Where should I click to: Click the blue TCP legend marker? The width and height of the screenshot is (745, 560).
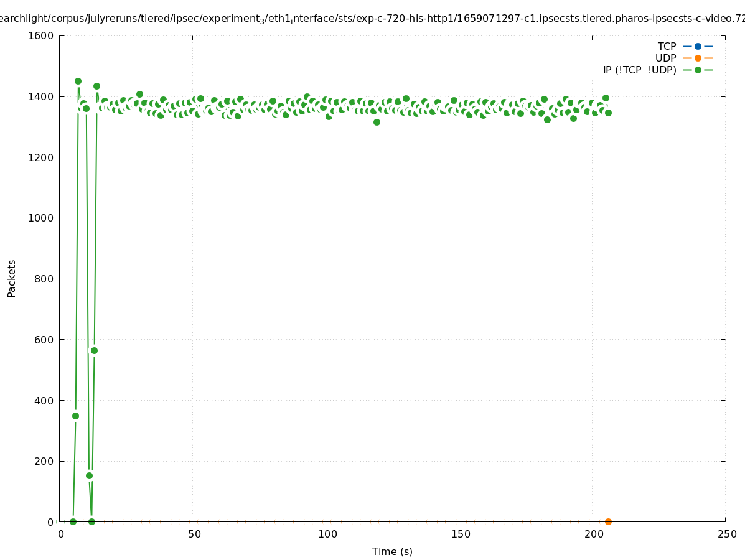point(698,46)
